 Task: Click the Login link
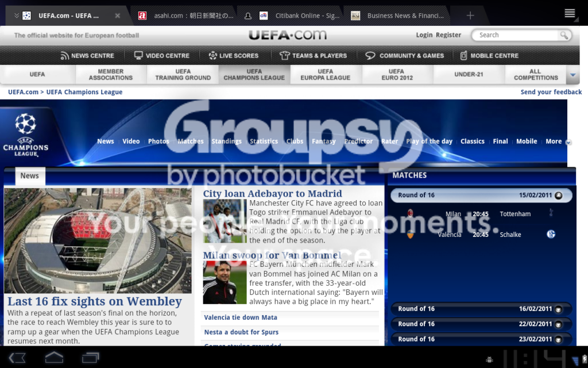point(424,35)
